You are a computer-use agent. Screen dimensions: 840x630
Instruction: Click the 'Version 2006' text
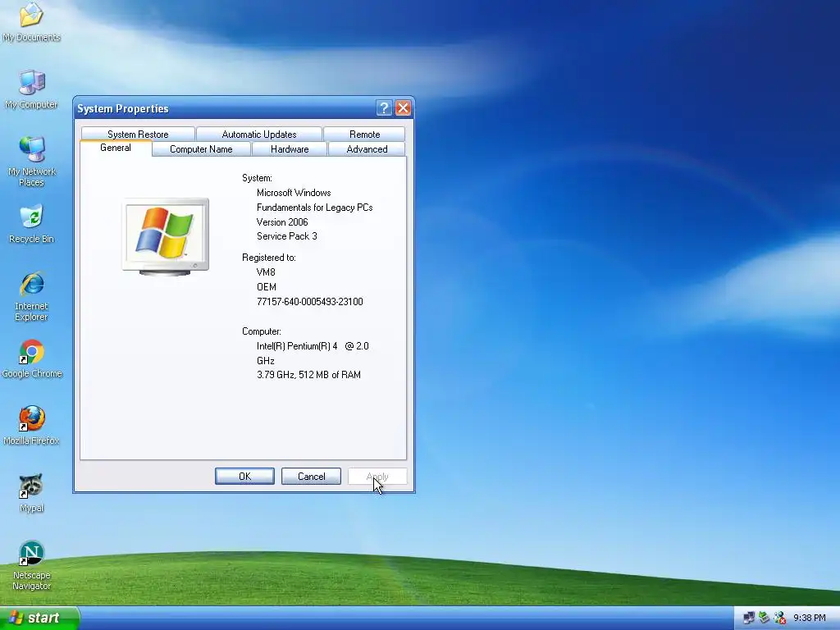click(x=282, y=221)
